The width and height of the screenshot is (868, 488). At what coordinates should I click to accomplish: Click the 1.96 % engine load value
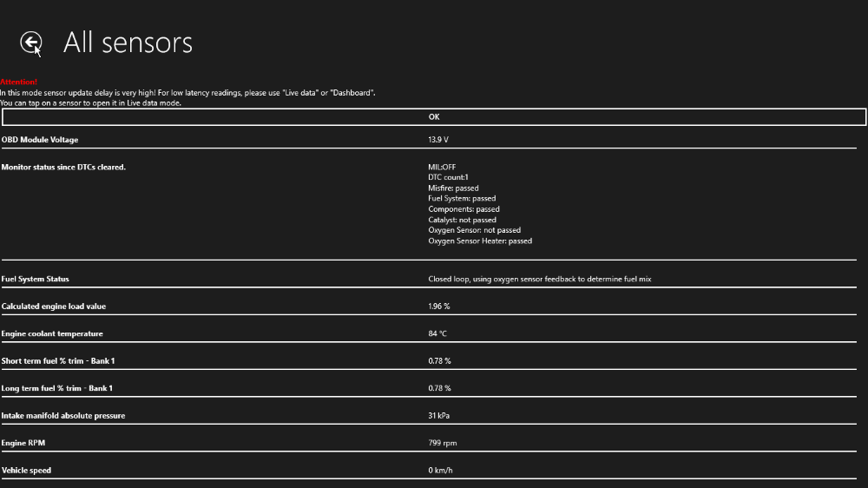[x=439, y=307]
